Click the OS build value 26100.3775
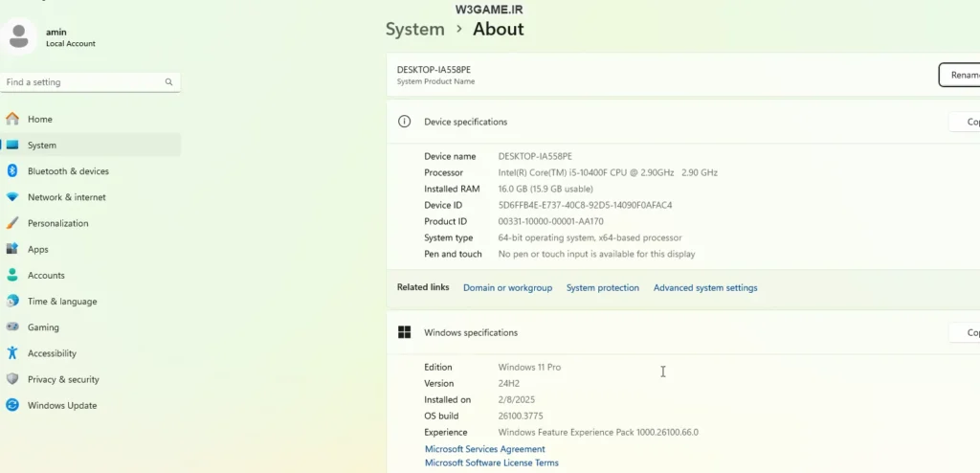The height and width of the screenshot is (473, 980). coord(521,417)
